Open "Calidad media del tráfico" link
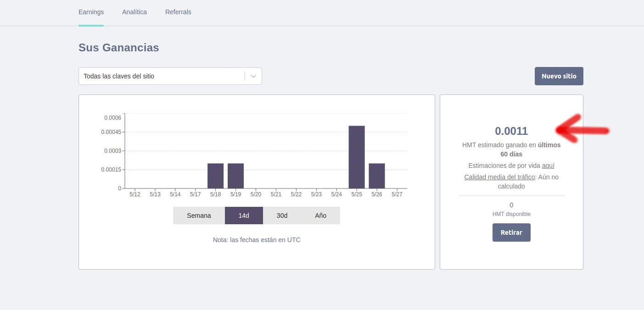 (x=499, y=177)
